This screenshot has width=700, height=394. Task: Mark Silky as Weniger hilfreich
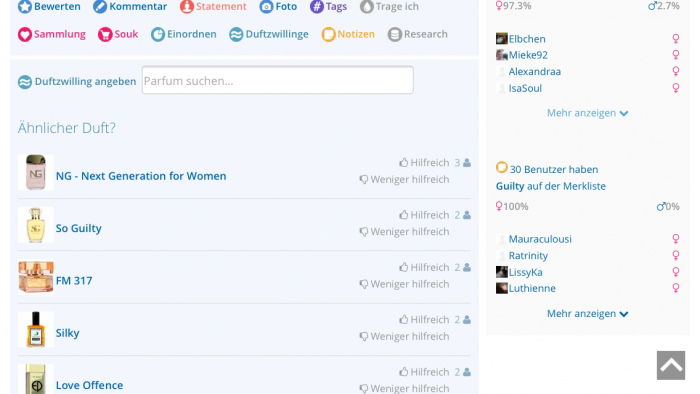click(404, 336)
